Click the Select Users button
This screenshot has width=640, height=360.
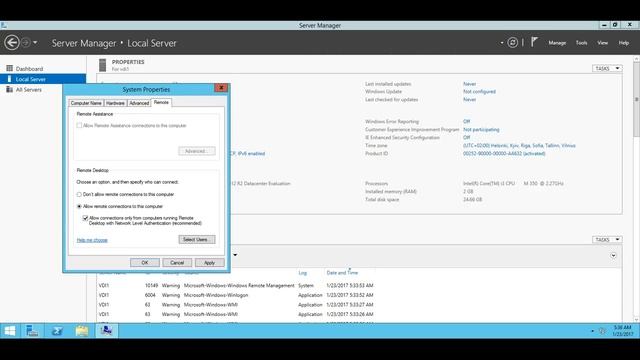(197, 240)
